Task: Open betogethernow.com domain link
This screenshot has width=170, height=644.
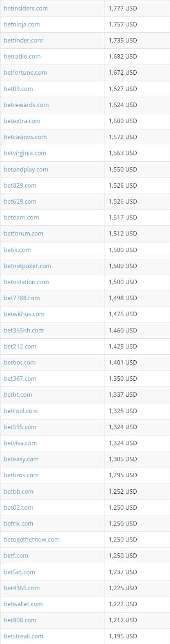Action: coord(32,540)
